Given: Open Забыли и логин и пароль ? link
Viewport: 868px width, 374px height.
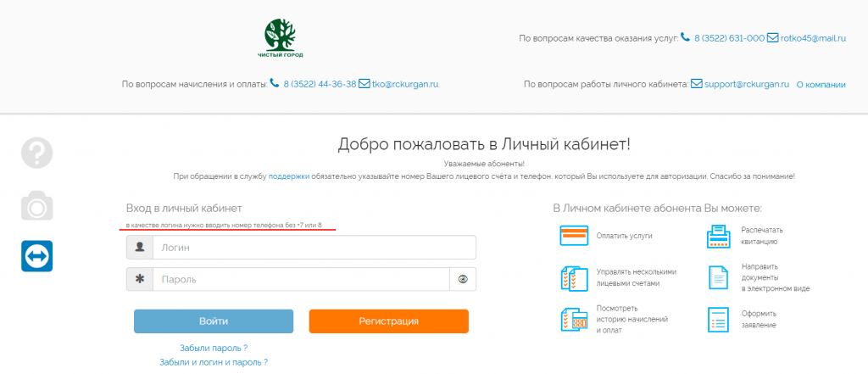Looking at the screenshot, I should tap(214, 362).
